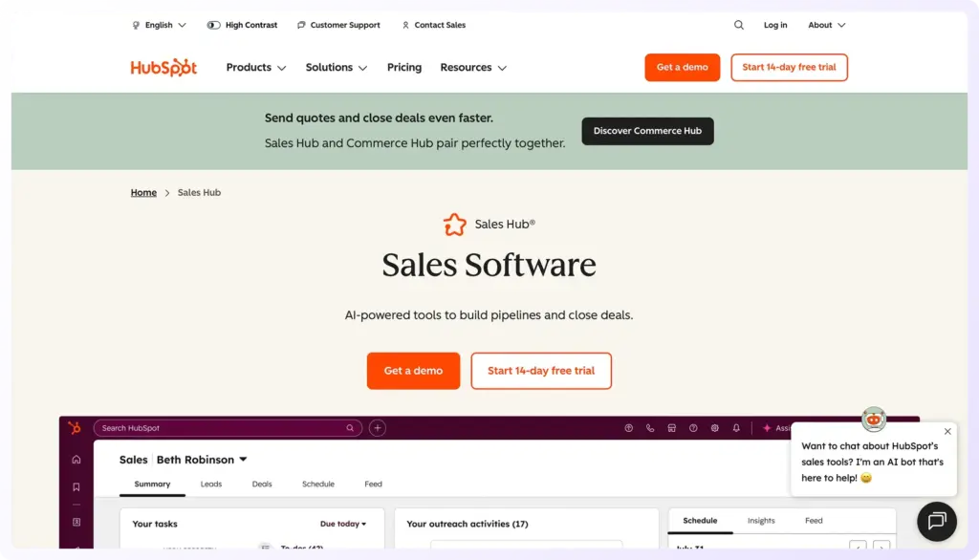This screenshot has width=979, height=560.
Task: Open the chat widget bubble icon
Action: 936,521
